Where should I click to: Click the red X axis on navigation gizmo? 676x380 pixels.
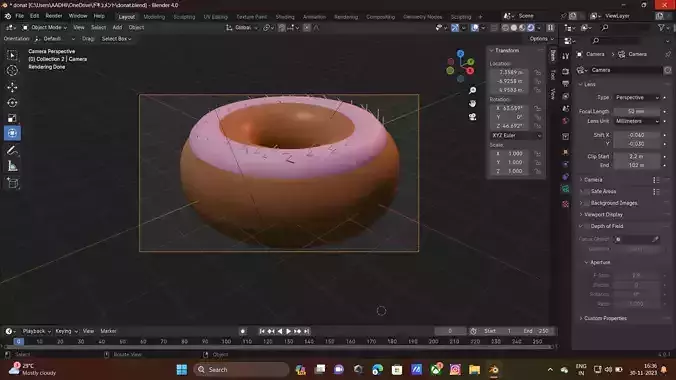pos(470,71)
